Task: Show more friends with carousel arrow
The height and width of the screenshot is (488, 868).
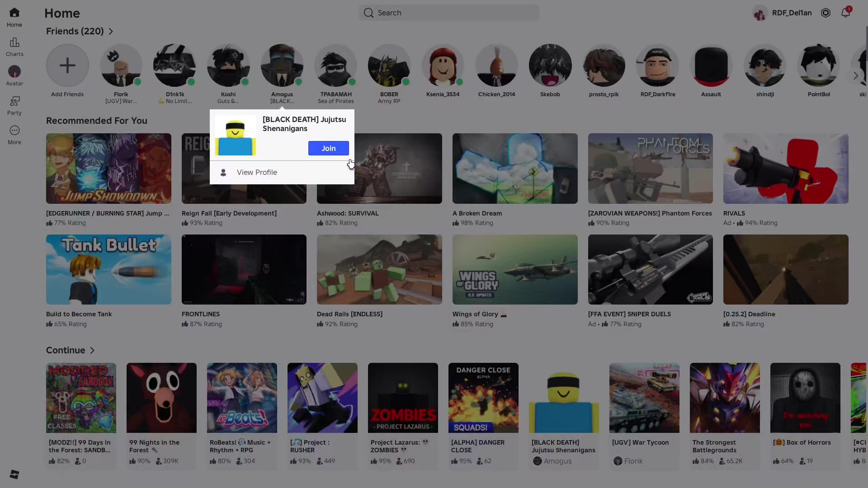Action: coord(855,75)
